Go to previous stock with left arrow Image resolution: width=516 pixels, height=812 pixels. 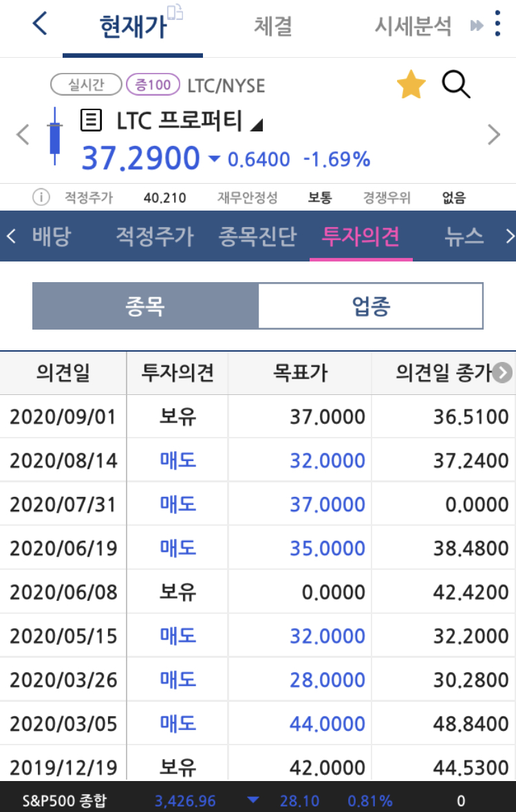point(23,135)
